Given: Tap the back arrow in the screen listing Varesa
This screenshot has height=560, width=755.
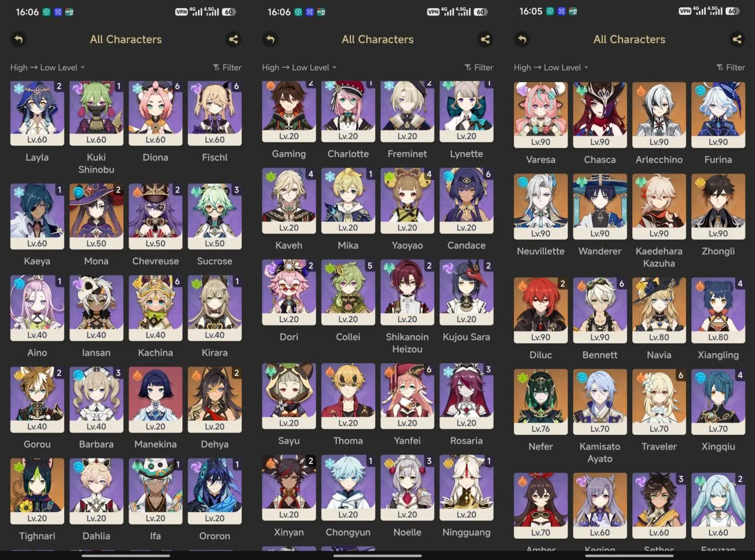Looking at the screenshot, I should click(x=522, y=40).
